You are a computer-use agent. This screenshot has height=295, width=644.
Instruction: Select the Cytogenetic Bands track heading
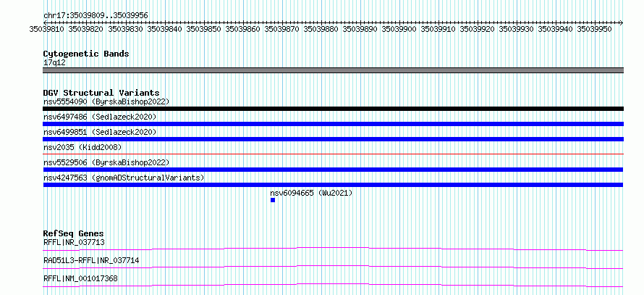click(86, 54)
